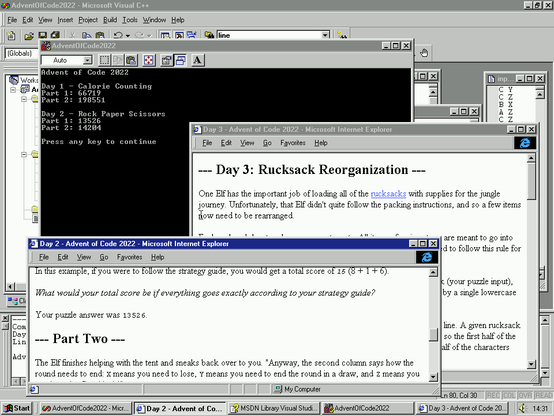This screenshot has height=416, width=554.
Task: Click the Copy icon in the Visual C++ toolbar
Action: point(86,35)
